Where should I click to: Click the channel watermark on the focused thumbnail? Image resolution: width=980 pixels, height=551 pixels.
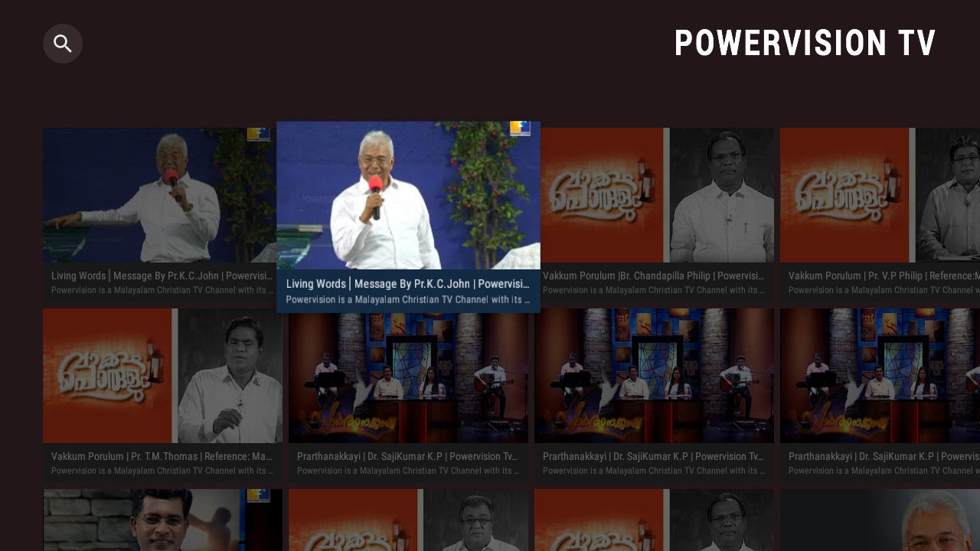click(521, 129)
